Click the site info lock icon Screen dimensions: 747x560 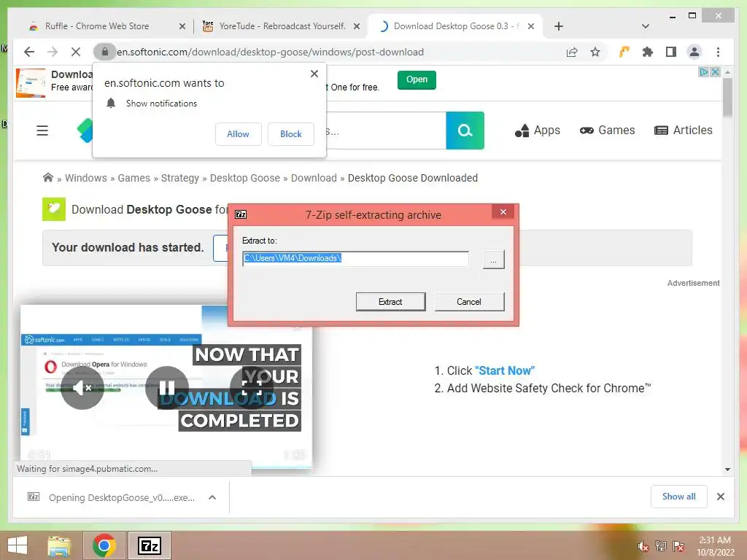105,52
